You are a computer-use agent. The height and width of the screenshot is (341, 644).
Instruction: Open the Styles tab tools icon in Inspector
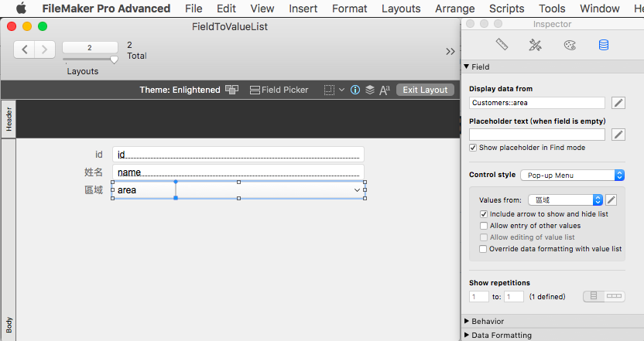coord(535,45)
